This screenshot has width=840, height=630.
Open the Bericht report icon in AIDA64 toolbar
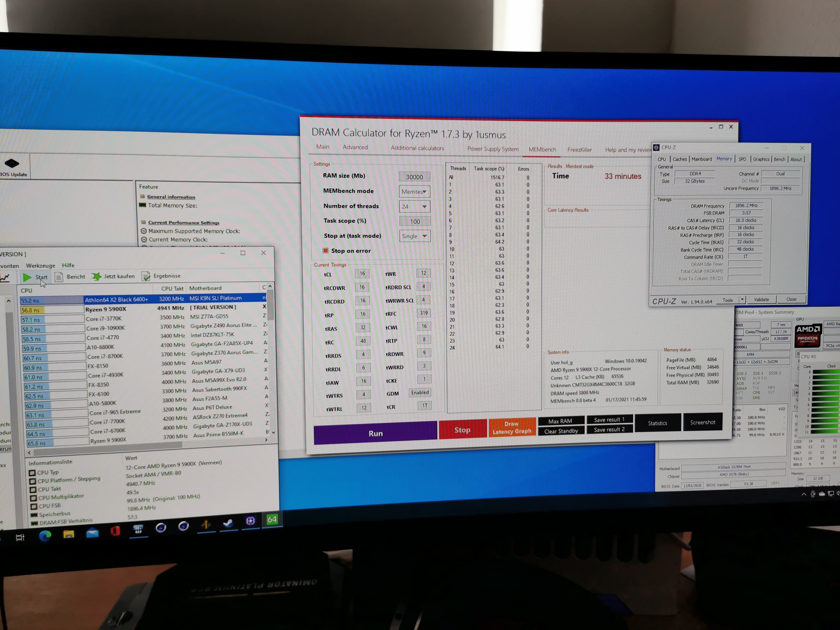pos(59,277)
